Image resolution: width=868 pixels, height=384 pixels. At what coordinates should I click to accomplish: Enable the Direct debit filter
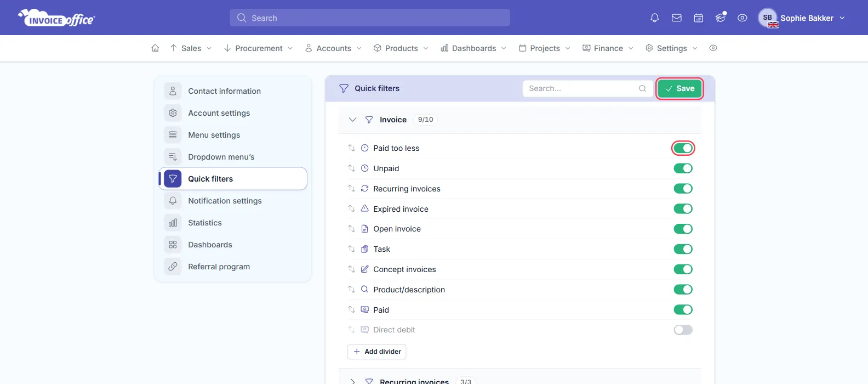tap(683, 330)
